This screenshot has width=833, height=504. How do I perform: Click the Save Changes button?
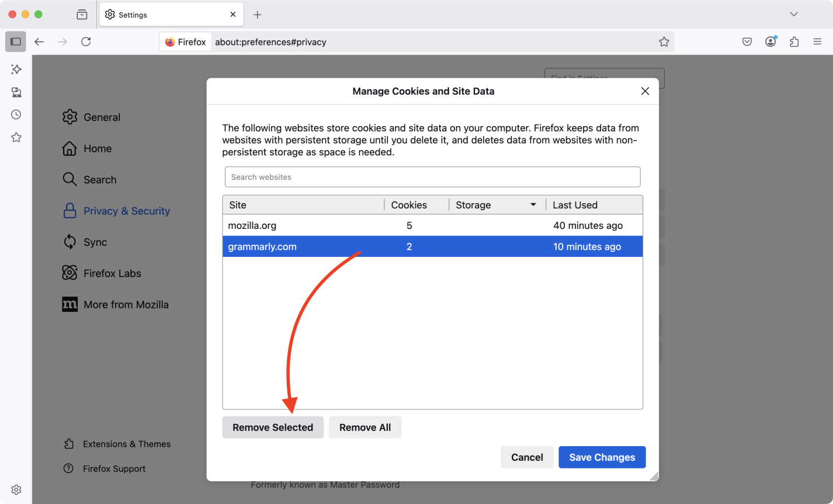[602, 457]
